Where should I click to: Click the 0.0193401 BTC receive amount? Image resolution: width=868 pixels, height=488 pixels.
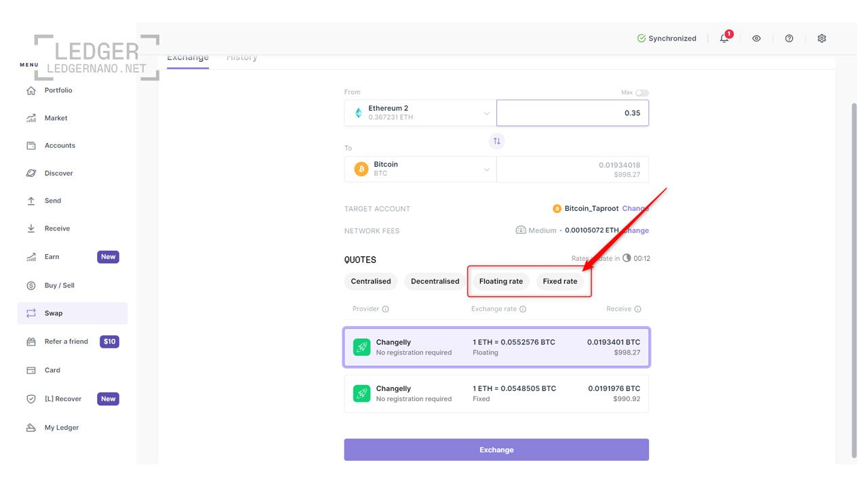(x=614, y=342)
